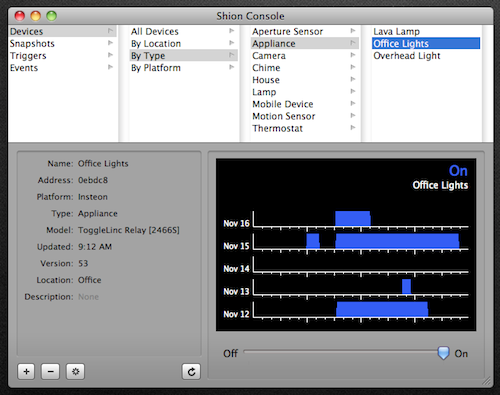Viewport: 500px width, 395px height.
Task: Click the green zoom window button
Action: coord(52,16)
